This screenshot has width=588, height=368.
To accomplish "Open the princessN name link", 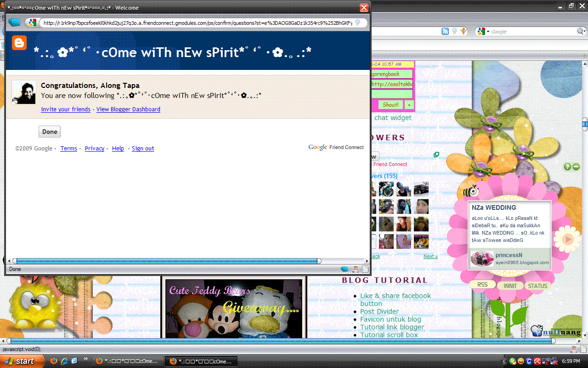I will (x=509, y=255).
